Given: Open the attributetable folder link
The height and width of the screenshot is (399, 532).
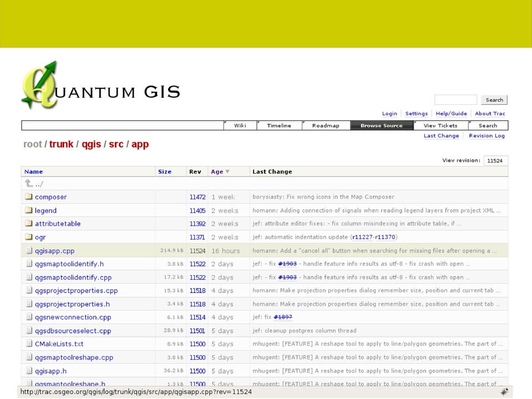Looking at the screenshot, I should point(58,224).
